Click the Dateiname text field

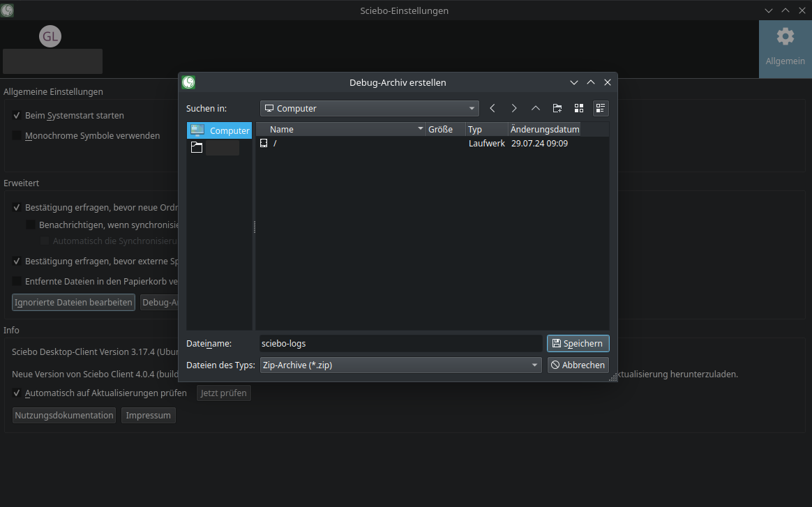click(x=400, y=343)
